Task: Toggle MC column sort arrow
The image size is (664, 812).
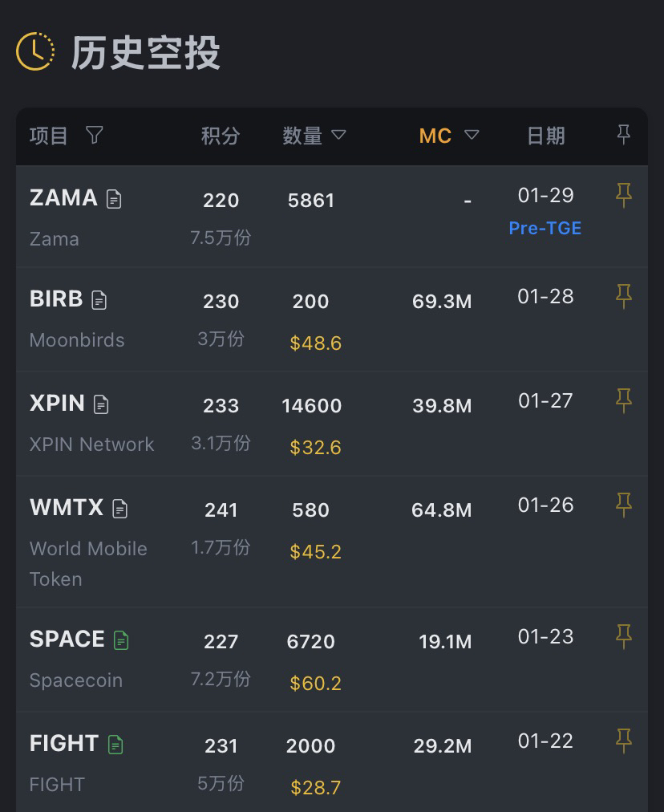Action: [x=472, y=135]
